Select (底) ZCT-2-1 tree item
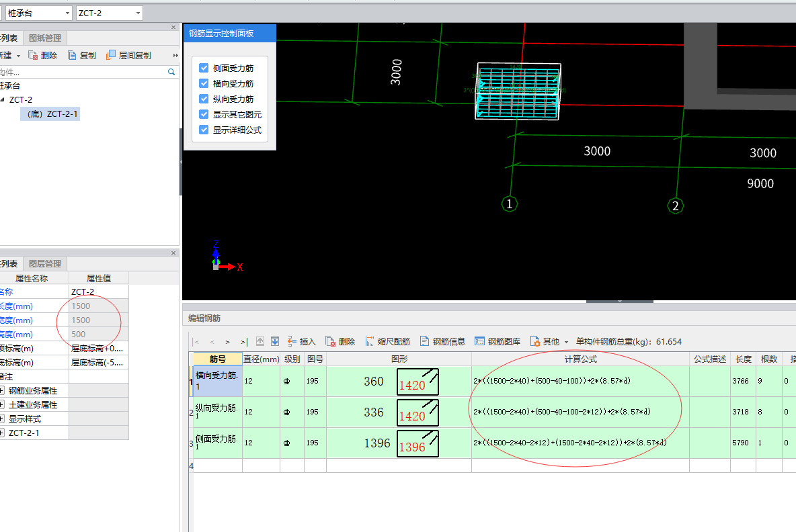Viewport: 796px width, 532px height. 50,114
